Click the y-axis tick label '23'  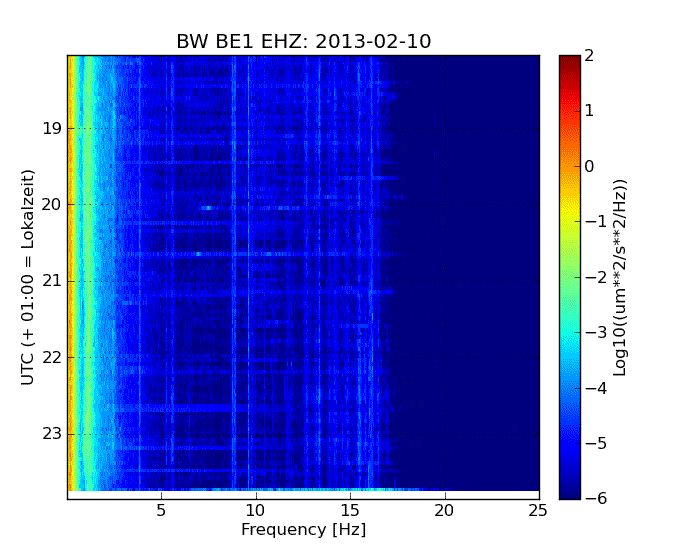point(52,434)
